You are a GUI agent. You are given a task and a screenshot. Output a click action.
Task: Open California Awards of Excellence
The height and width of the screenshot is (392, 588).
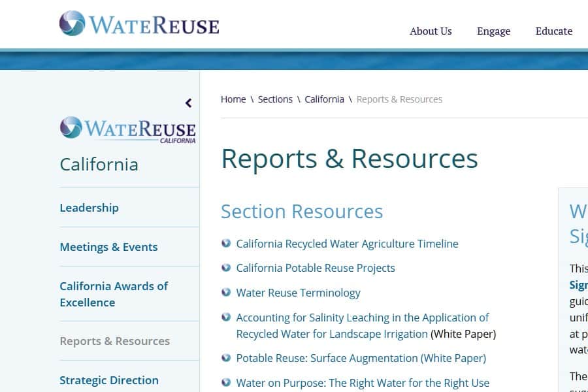(x=114, y=294)
